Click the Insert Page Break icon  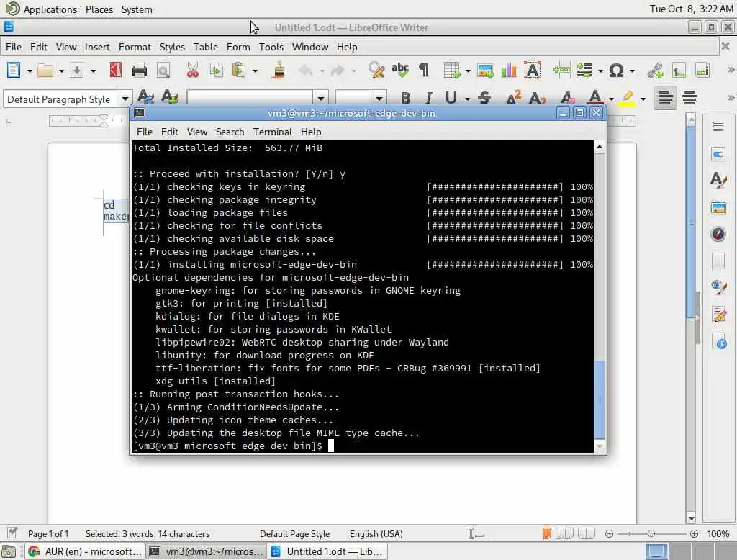click(561, 71)
